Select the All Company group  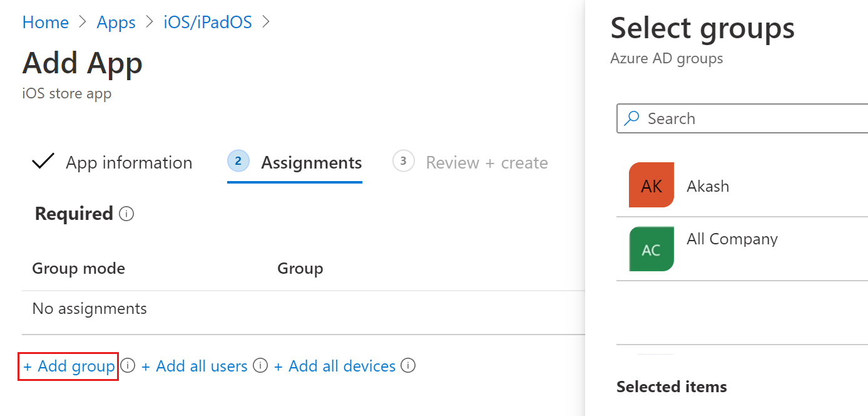click(732, 239)
